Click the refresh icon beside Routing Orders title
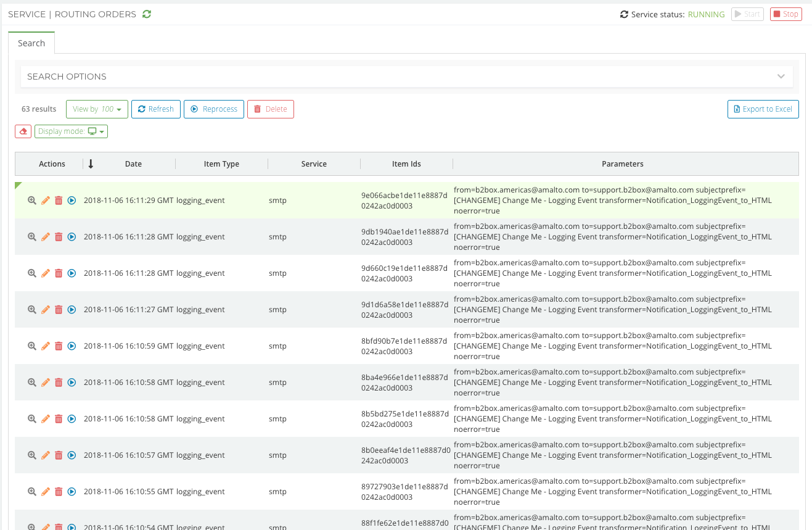The height and width of the screenshot is (530, 812). (147, 14)
